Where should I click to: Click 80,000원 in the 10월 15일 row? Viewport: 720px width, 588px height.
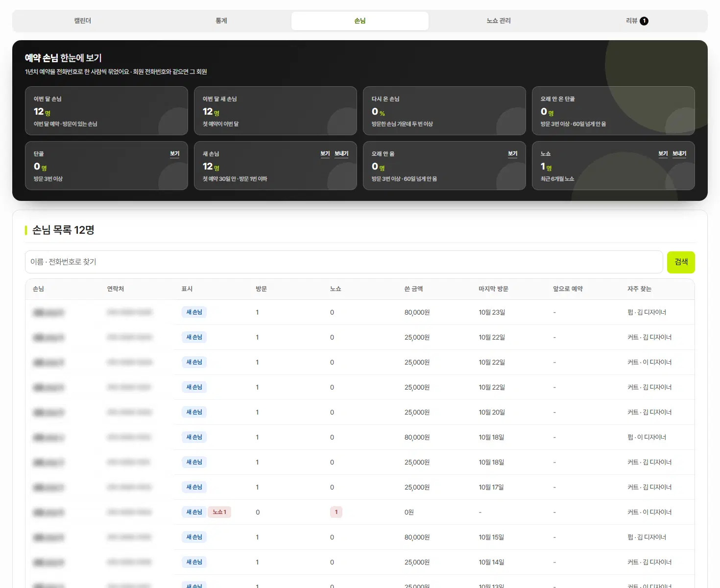coord(417,537)
